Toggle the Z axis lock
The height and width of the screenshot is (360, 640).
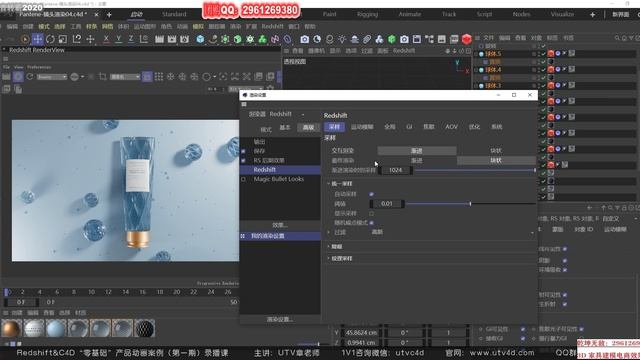click(131, 39)
